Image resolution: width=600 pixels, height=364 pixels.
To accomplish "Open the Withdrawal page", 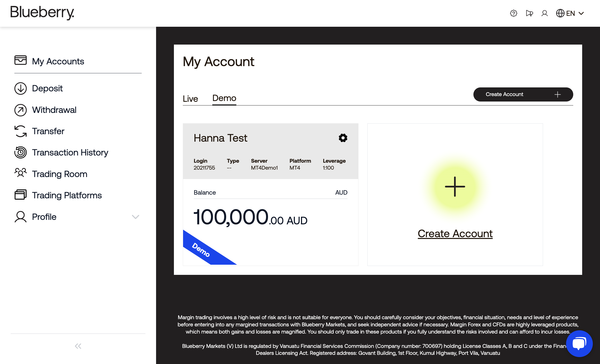I will 54,110.
